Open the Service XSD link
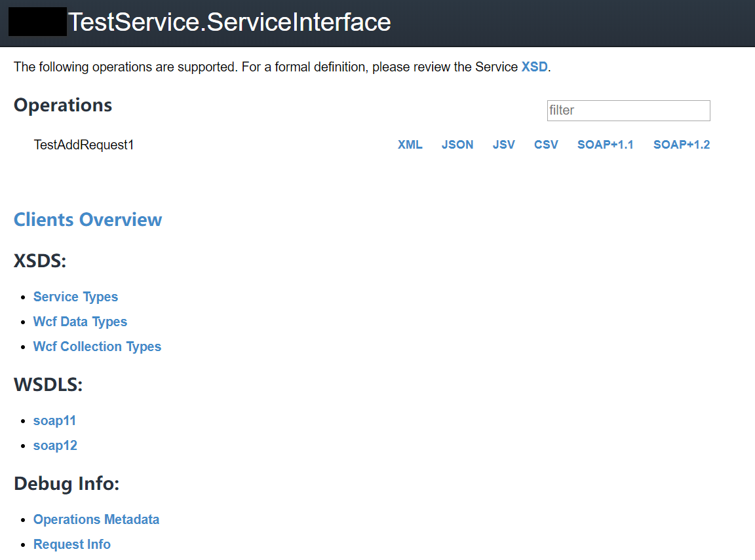 (534, 67)
